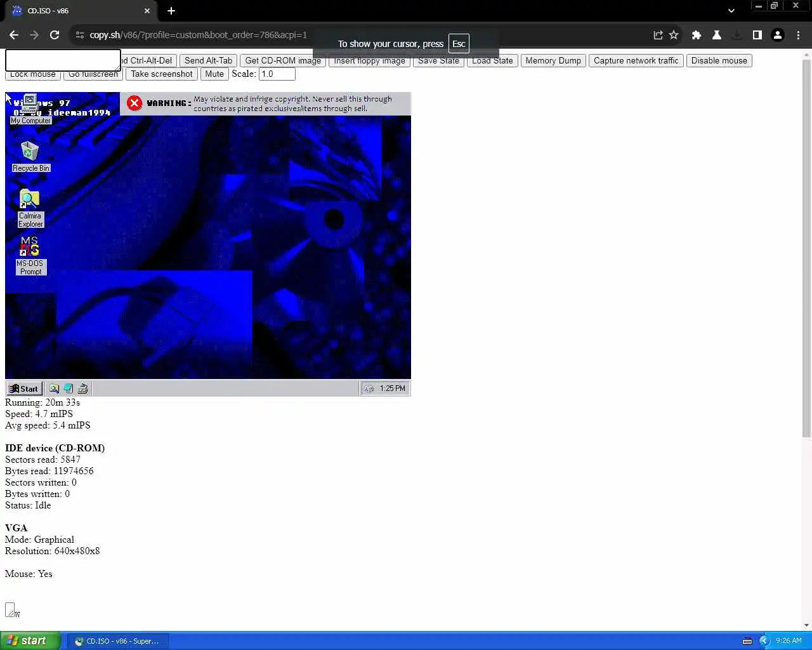Click the red warning X icon
The image size is (812, 650).
coord(134,103)
